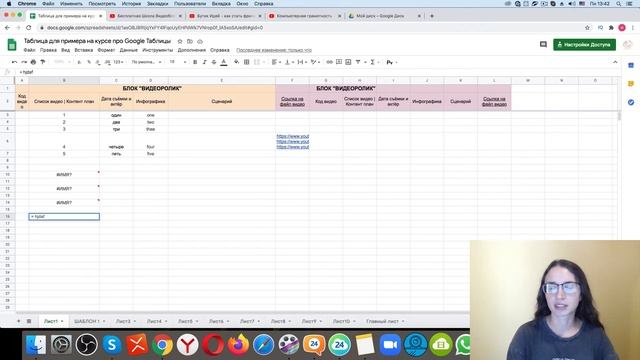Open a new Chrome tab

pos(432,16)
